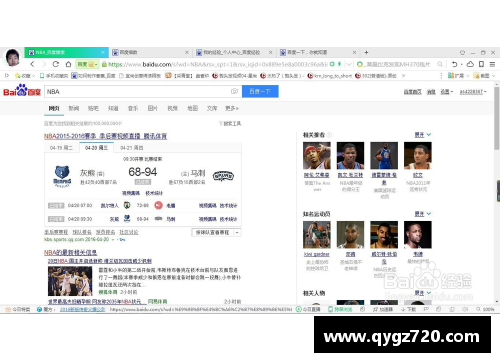Click the Spurs team logo
500x362 pixels.
point(223,176)
